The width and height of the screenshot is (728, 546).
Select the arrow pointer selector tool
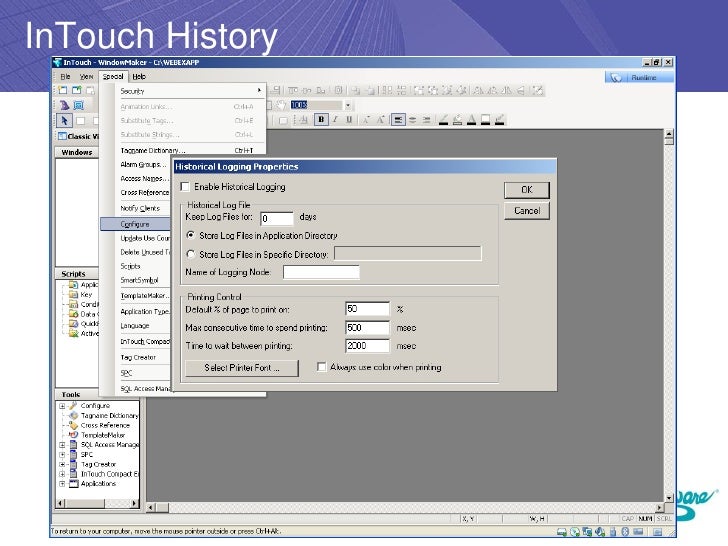64,121
